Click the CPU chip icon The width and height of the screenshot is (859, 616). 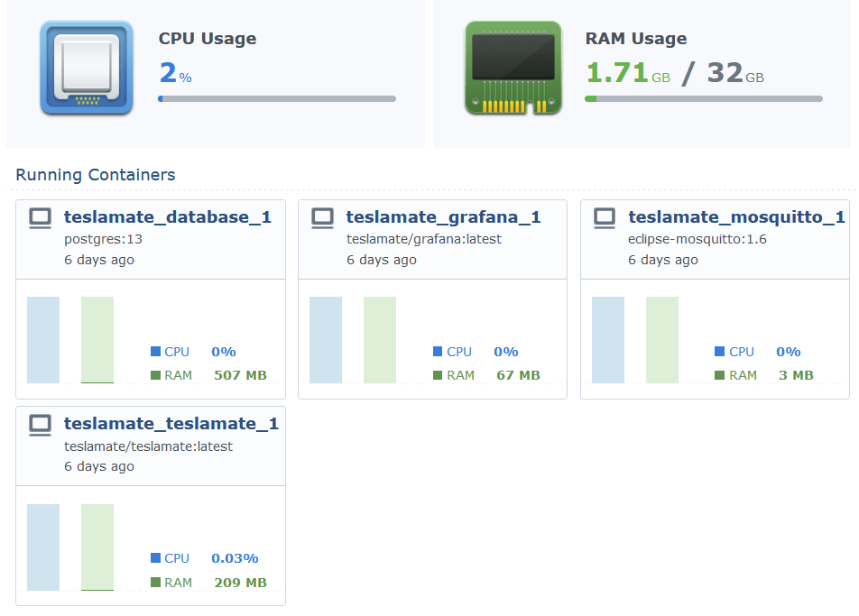87,68
